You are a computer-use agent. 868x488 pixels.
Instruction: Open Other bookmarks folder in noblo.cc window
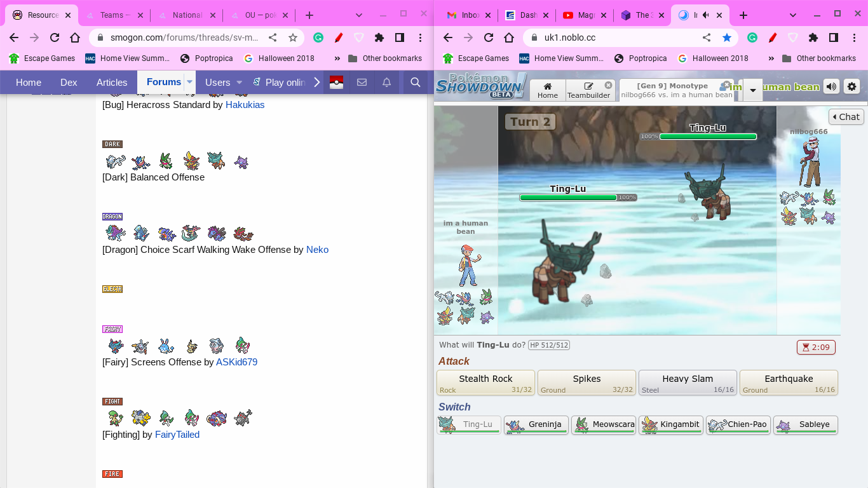coord(820,58)
